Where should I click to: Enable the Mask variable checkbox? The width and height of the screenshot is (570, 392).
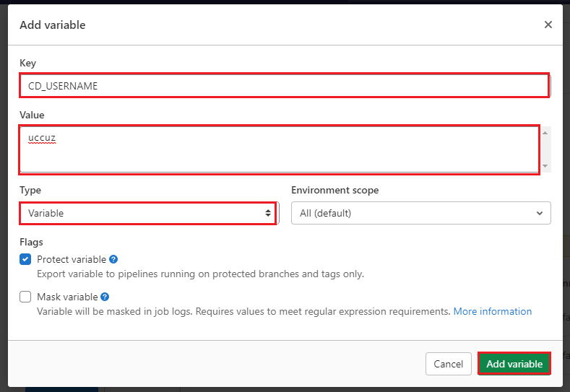pos(25,297)
